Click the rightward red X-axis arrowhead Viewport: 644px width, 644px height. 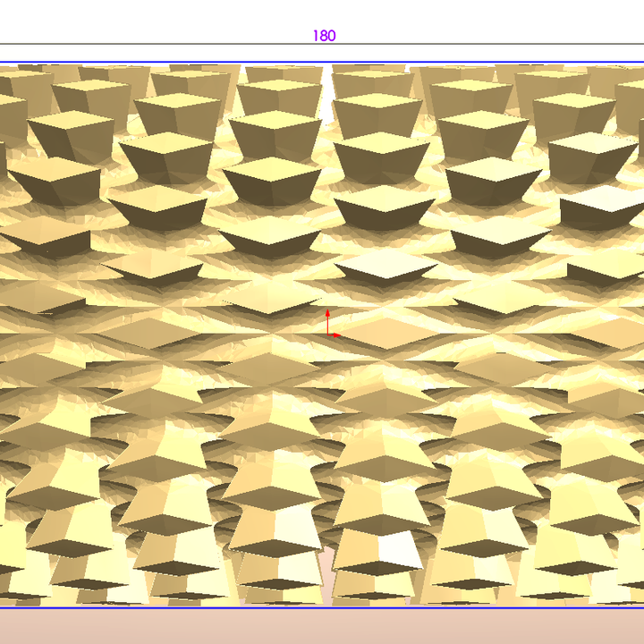tap(338, 335)
